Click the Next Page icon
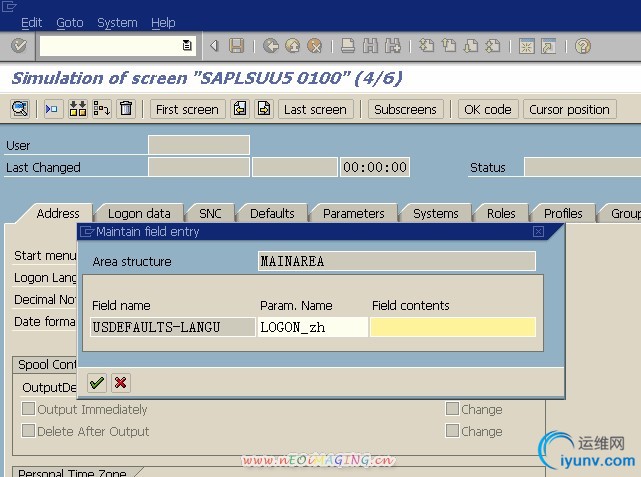641x477 pixels. (x=471, y=46)
